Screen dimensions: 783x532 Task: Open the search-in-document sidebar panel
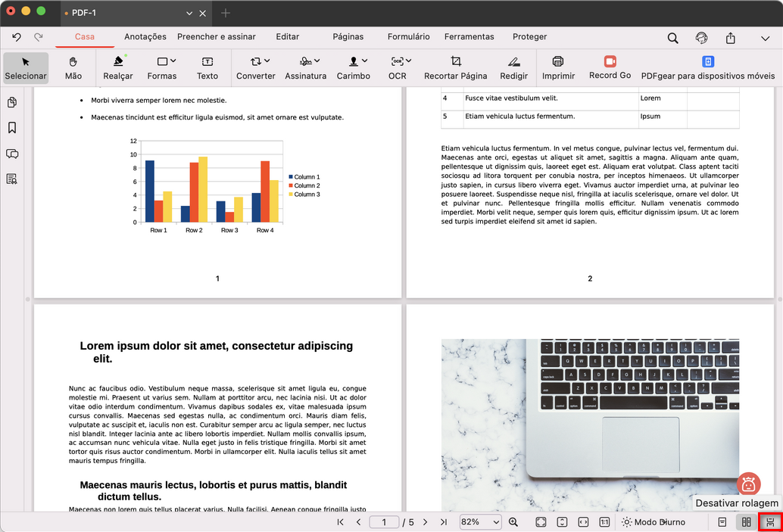click(x=12, y=179)
